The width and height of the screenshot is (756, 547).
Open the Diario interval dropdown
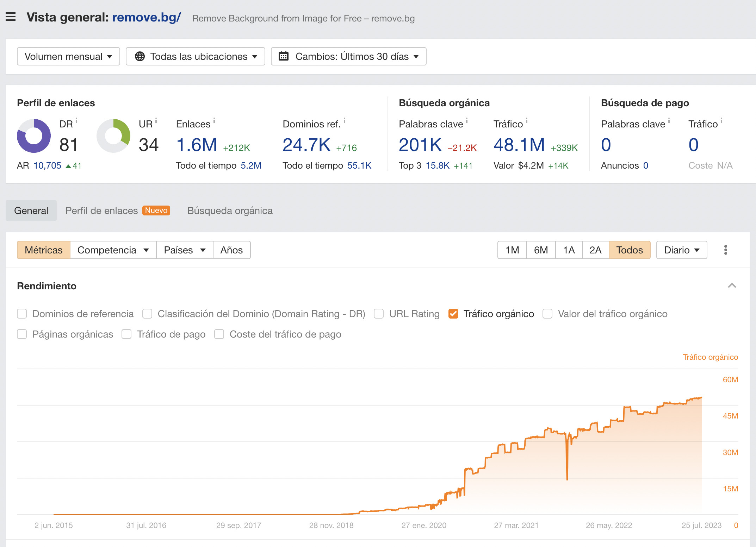tap(681, 250)
